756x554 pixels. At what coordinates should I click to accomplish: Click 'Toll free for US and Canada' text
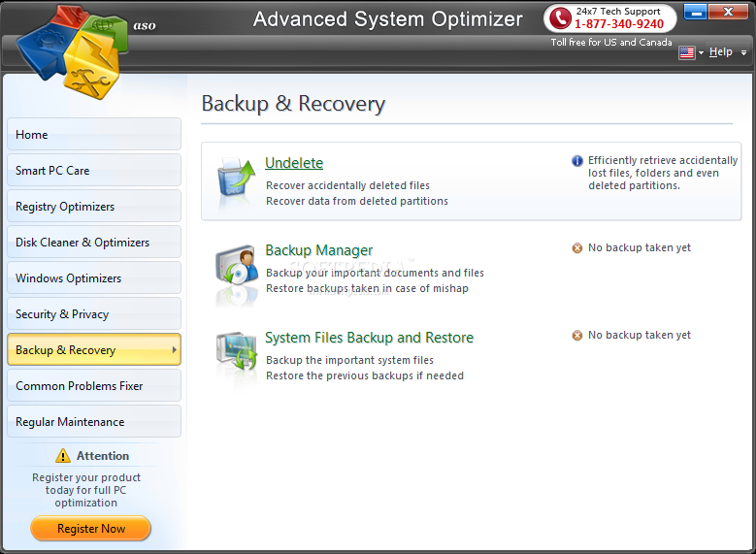(611, 43)
